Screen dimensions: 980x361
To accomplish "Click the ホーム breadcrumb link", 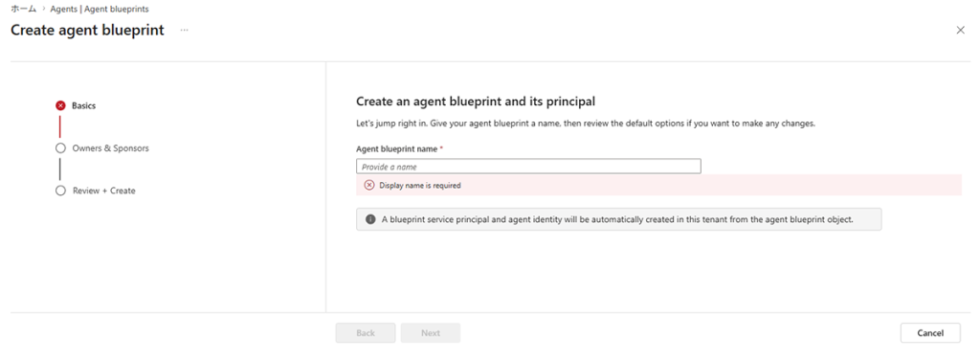I will 24,10.
